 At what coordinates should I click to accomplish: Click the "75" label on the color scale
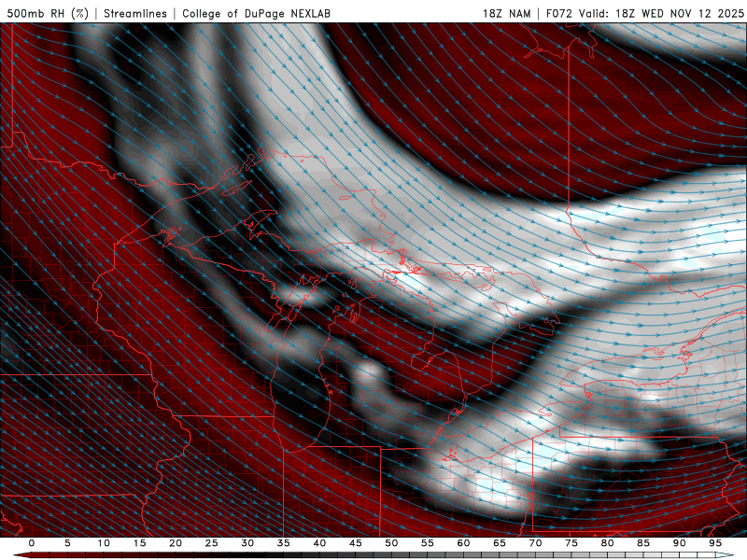click(571, 543)
